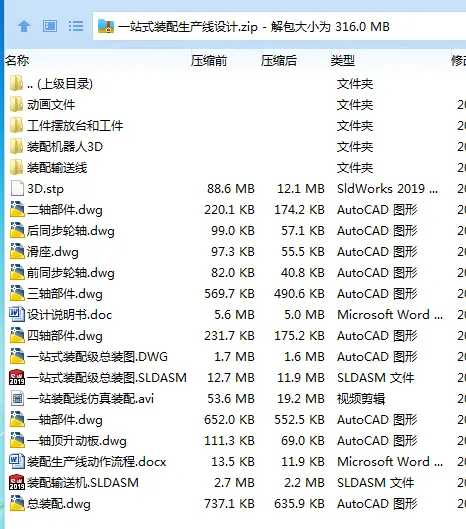Select the file name 三轴部件.dwg
The height and width of the screenshot is (529, 466).
[x=65, y=294]
